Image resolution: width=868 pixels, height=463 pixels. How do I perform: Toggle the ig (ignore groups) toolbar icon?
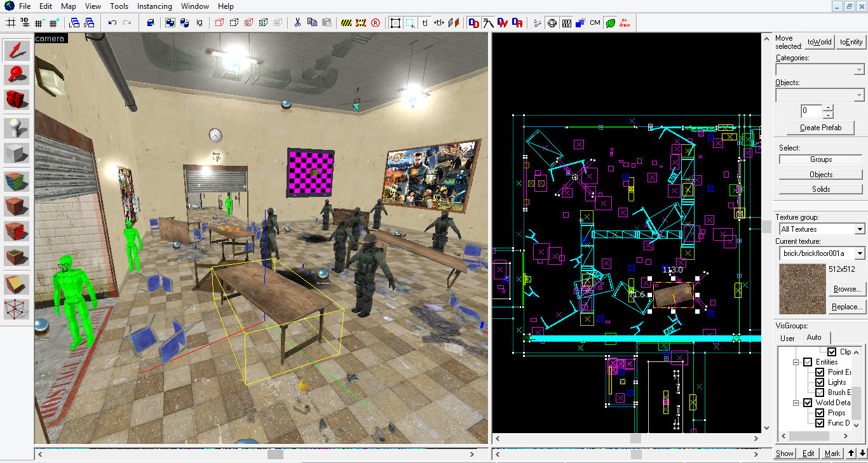[x=199, y=23]
